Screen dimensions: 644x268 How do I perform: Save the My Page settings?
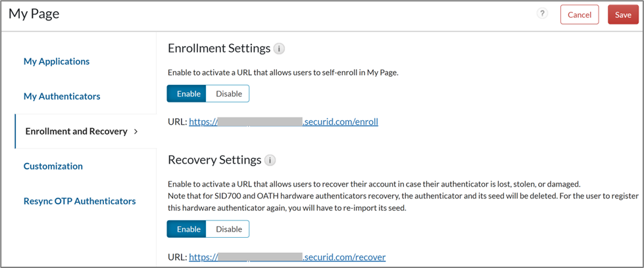[622, 15]
